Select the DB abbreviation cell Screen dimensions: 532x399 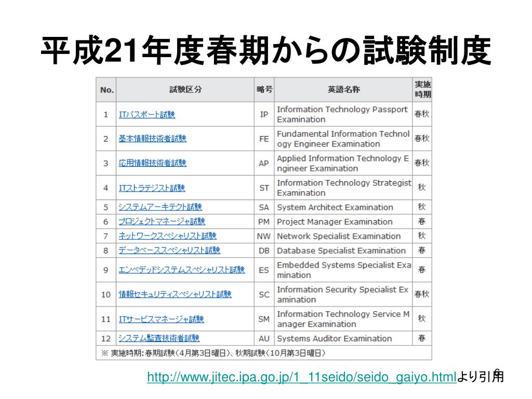point(264,251)
